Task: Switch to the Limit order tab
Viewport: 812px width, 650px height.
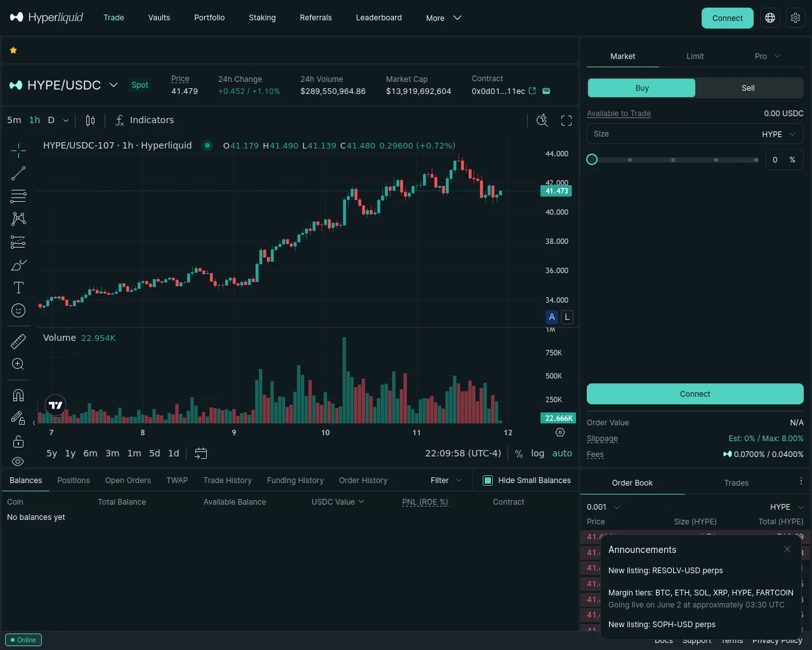Action: click(x=695, y=56)
